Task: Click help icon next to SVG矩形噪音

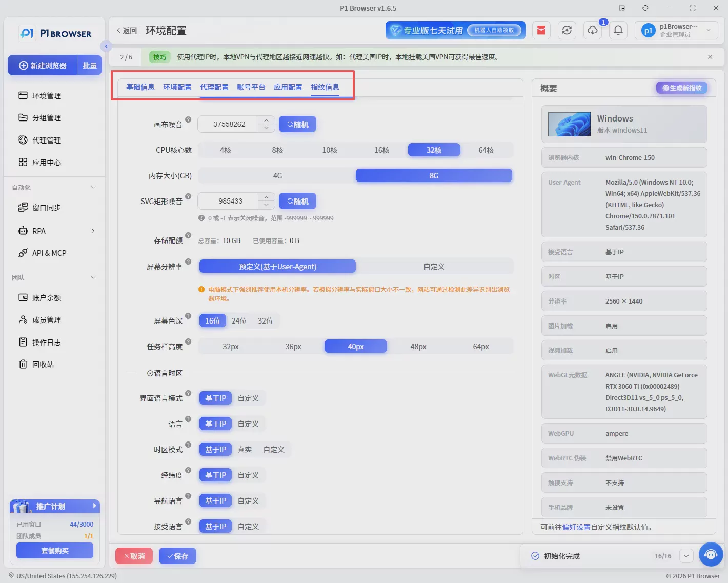Action: (x=188, y=196)
